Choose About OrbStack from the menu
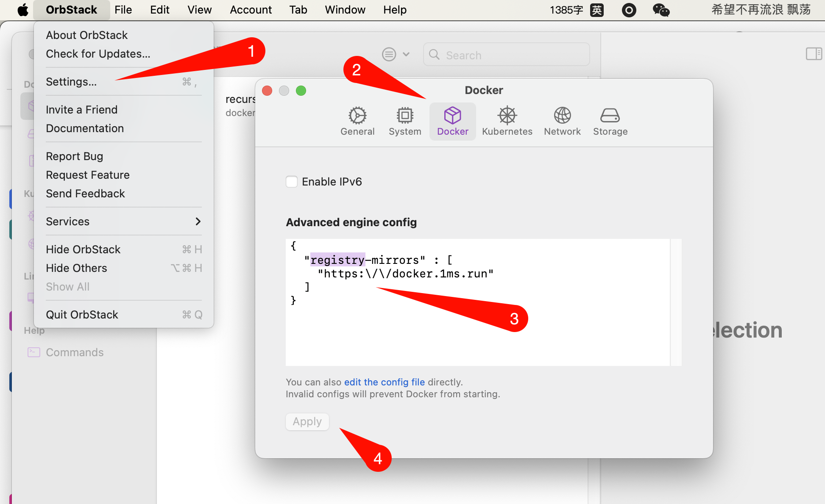The width and height of the screenshot is (825, 504). click(124, 35)
